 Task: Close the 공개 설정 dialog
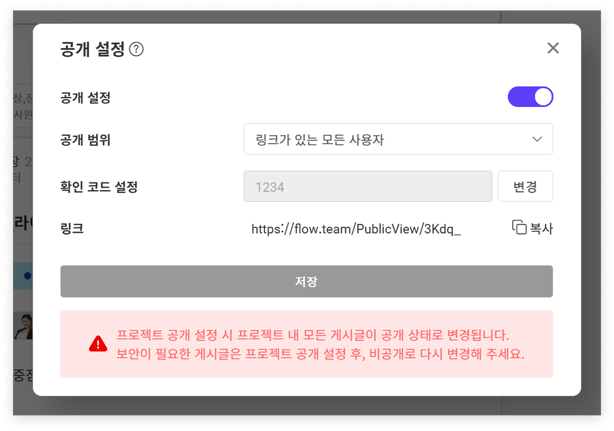click(553, 48)
